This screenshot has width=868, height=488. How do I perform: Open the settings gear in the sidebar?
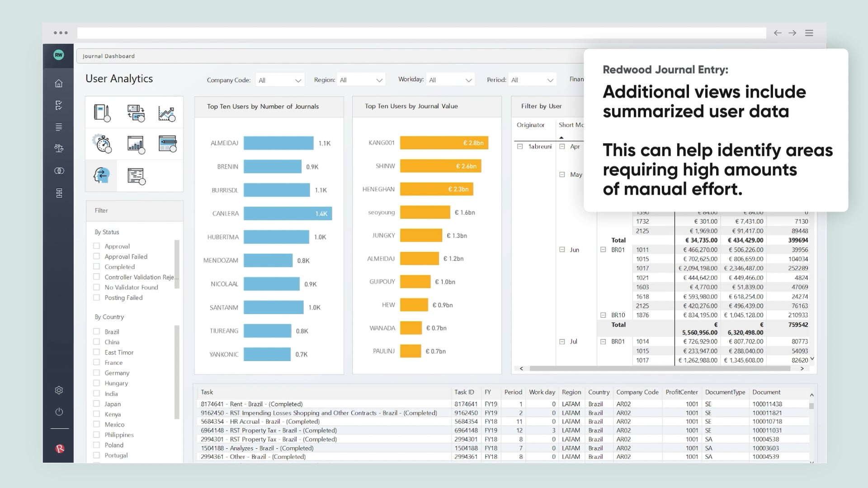[x=59, y=390]
